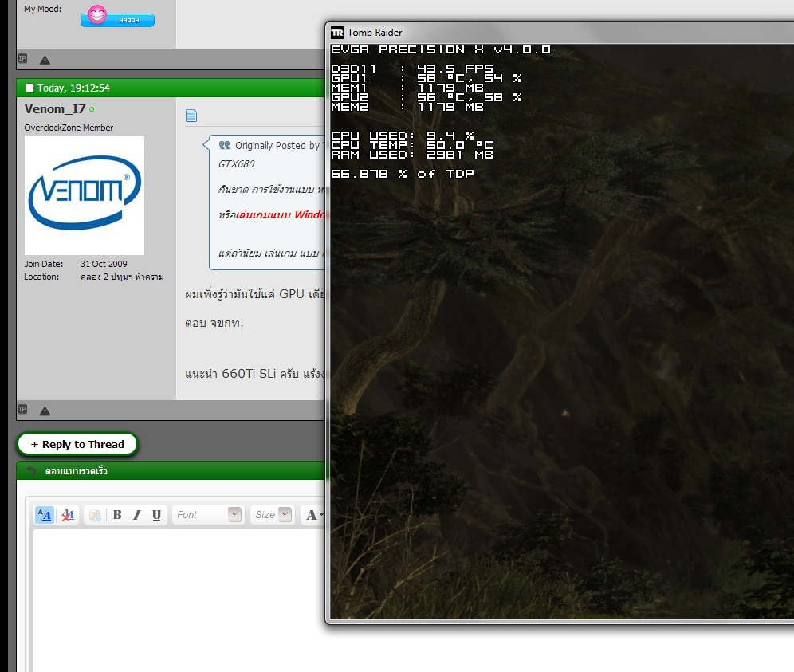The height and width of the screenshot is (672, 794).
Task: Click the Tomb Raider window title bar
Action: pos(560,33)
